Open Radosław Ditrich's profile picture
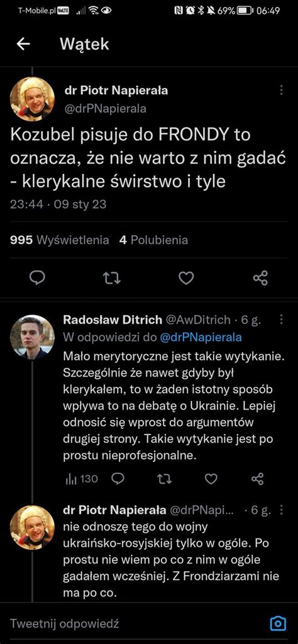Screen dimensions: 298x644 tap(32, 337)
